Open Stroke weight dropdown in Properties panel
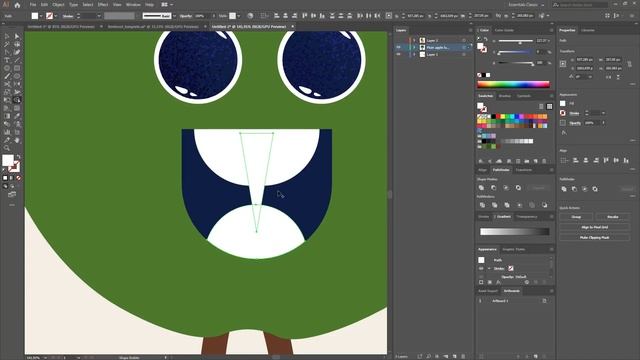The image size is (640, 360). pyautogui.click(x=603, y=113)
